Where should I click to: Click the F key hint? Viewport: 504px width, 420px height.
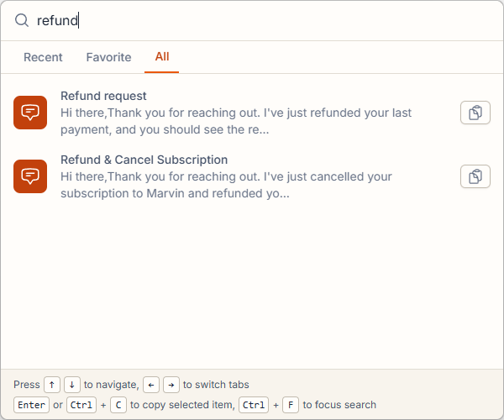click(291, 405)
